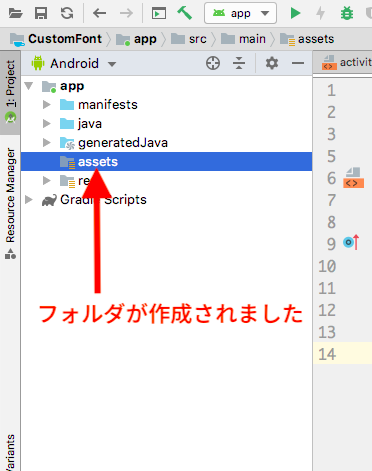Open the app run configuration dropdown
This screenshot has width=372, height=471.
click(x=240, y=13)
